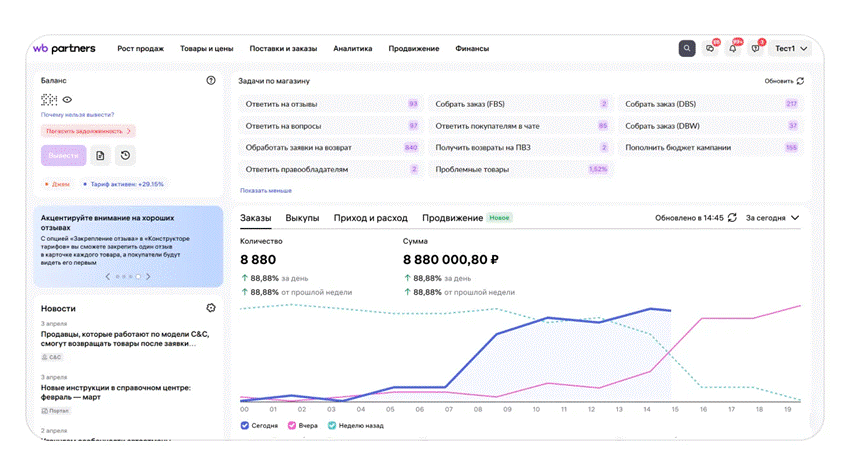
Task: Collapse tasks via Показать меньше
Action: click(x=266, y=190)
